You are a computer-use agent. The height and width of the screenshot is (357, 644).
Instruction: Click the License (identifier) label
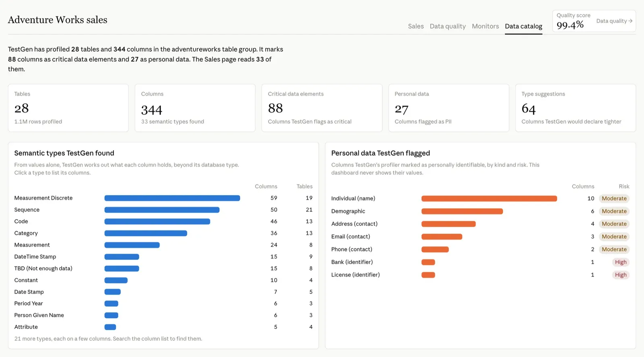pos(355,275)
